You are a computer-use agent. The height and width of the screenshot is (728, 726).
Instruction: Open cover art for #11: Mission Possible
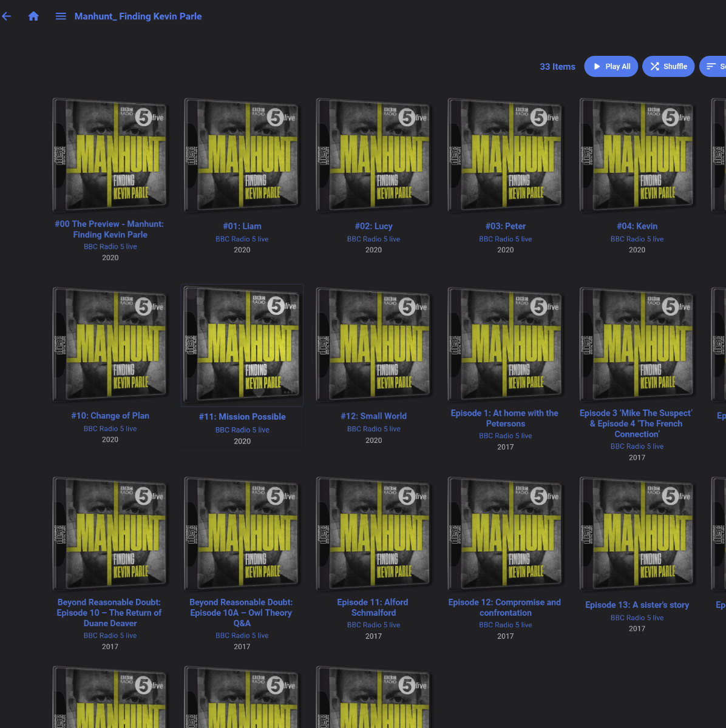tap(242, 344)
